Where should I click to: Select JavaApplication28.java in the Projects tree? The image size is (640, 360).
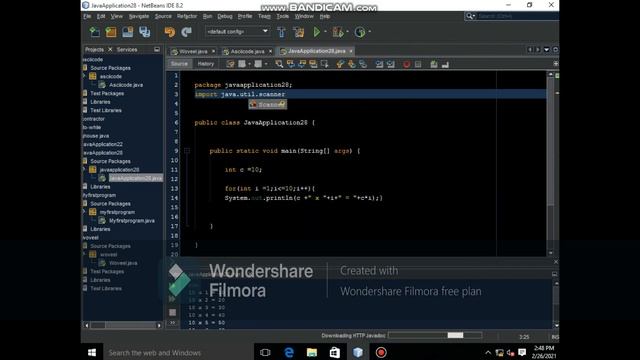[x=136, y=178]
